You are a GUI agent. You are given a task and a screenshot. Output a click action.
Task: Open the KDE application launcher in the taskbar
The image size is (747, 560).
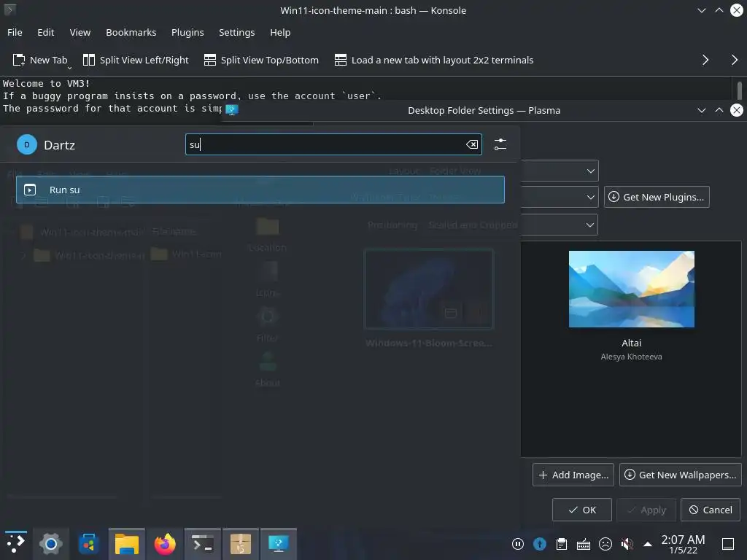pos(15,543)
